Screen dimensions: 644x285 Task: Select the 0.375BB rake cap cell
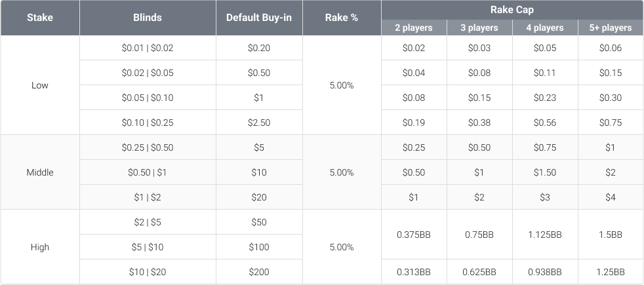tap(414, 235)
